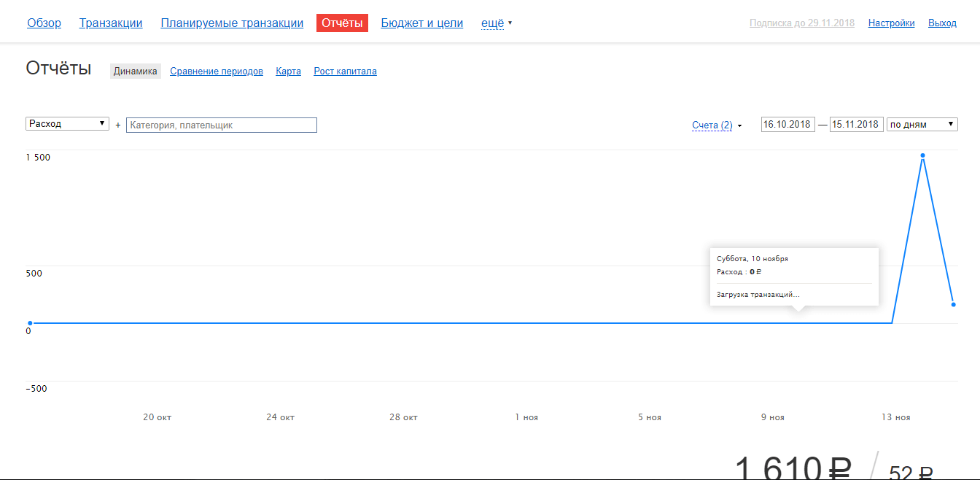Switch to the Сравнение периодов tab
980x480 pixels.
point(217,71)
